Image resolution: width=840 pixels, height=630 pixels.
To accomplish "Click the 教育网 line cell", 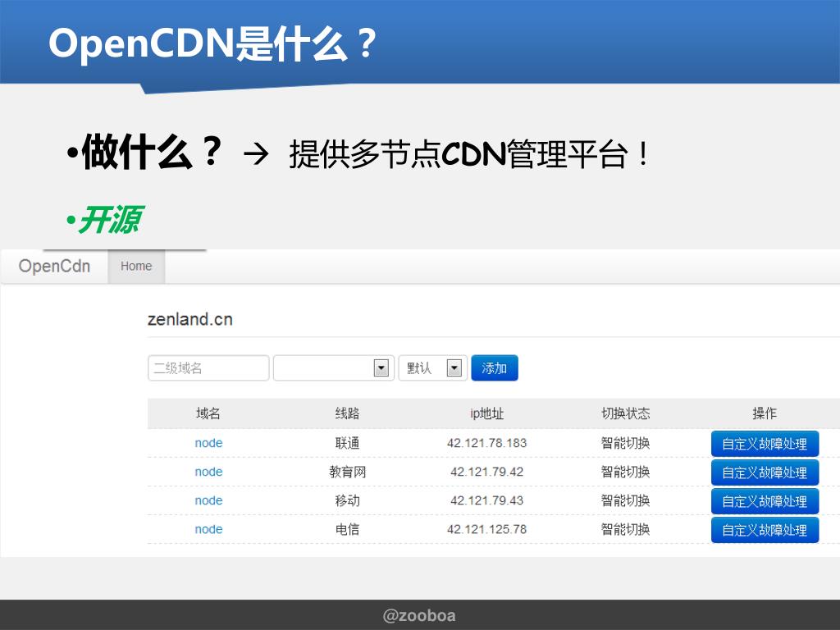I will point(347,472).
